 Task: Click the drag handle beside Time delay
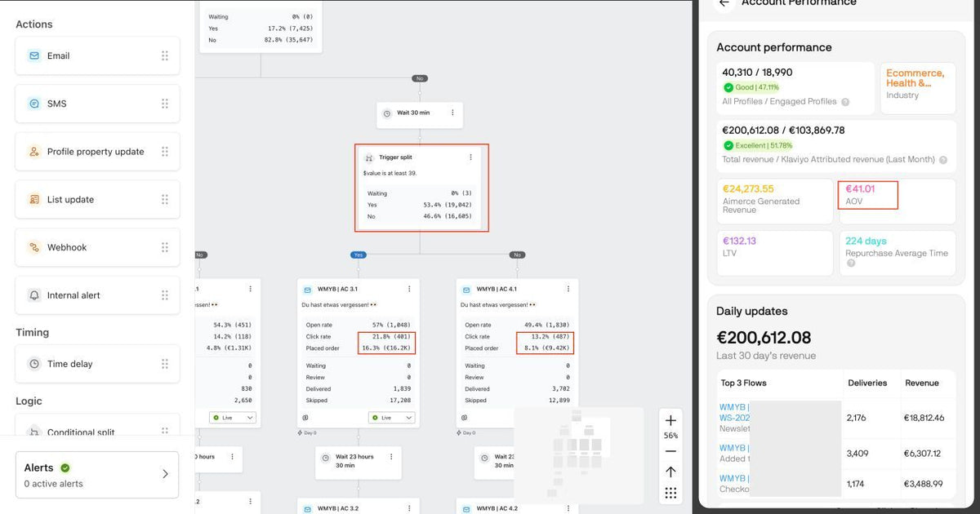(x=165, y=364)
